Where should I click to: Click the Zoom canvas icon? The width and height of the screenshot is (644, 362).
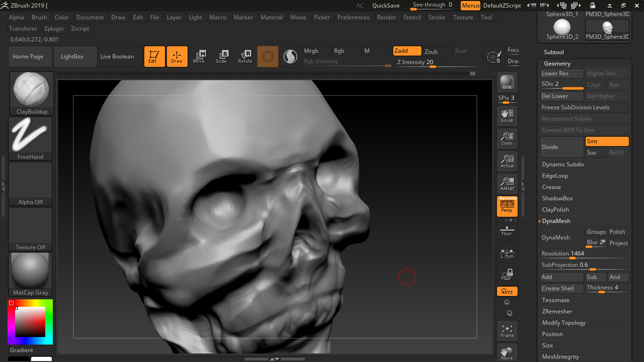(x=507, y=138)
